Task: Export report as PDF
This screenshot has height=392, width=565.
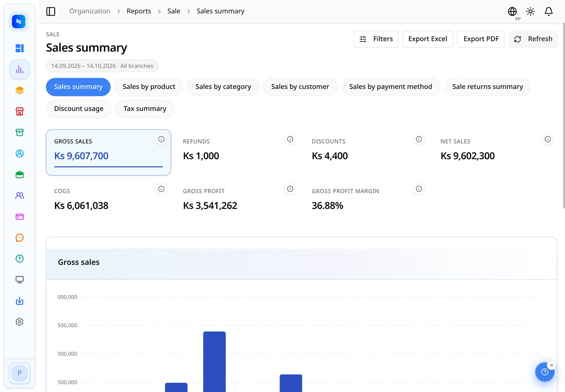Action: [481, 39]
